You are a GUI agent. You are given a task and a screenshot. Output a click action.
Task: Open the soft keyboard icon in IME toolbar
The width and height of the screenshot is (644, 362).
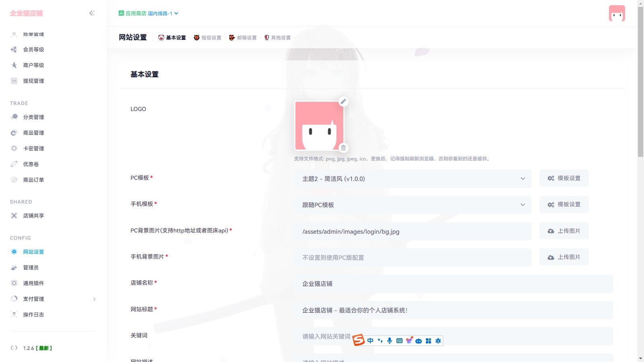[x=399, y=341]
